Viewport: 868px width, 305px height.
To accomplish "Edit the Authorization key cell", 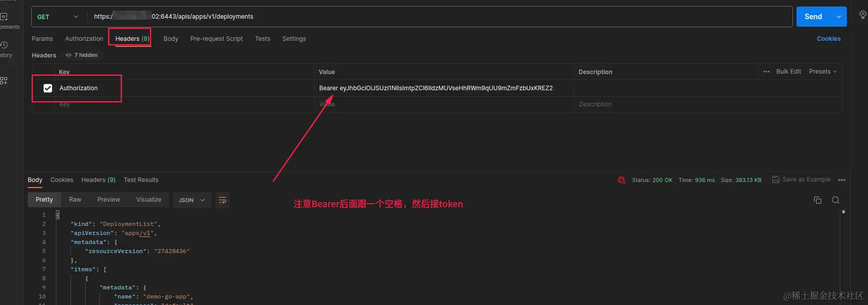I will (184, 88).
